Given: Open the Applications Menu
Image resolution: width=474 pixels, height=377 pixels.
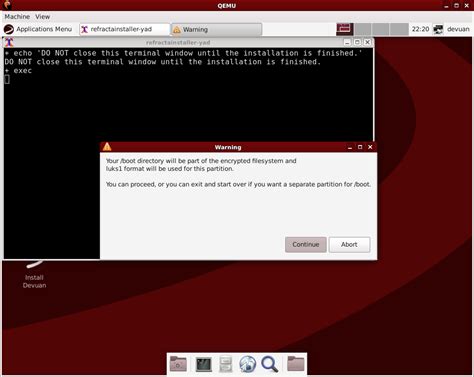Looking at the screenshot, I should click(x=38, y=29).
